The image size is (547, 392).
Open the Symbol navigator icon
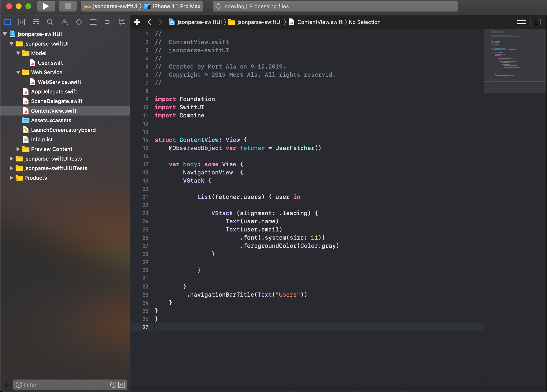point(36,22)
